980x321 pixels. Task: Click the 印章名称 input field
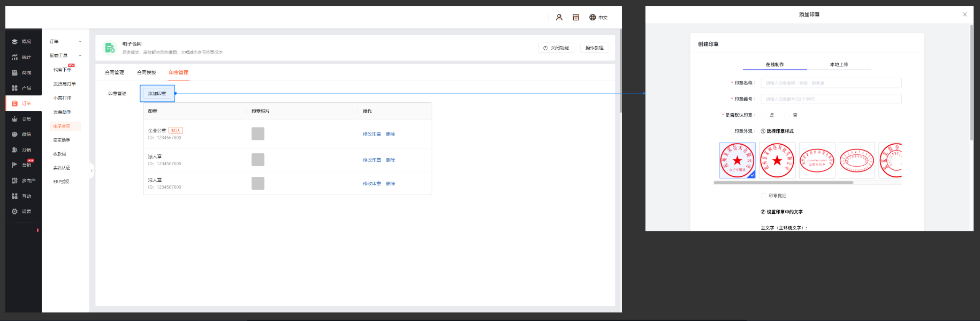click(x=831, y=83)
